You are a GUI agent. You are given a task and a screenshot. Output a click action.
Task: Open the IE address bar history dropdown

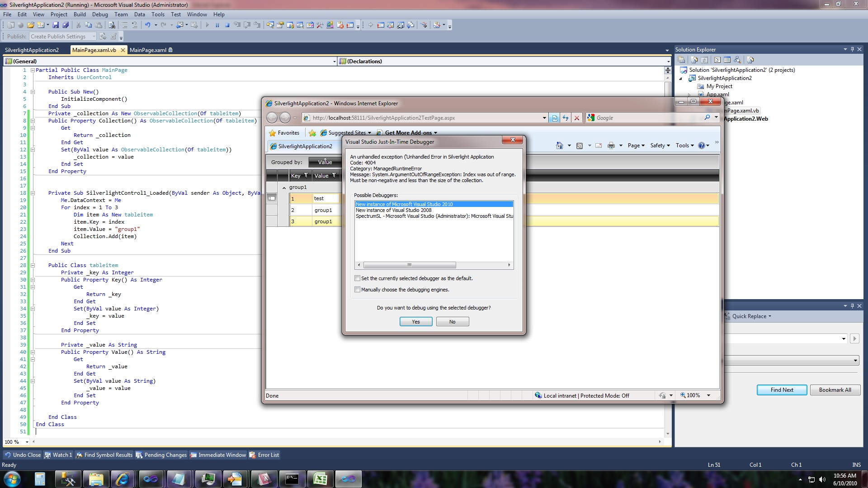point(544,118)
